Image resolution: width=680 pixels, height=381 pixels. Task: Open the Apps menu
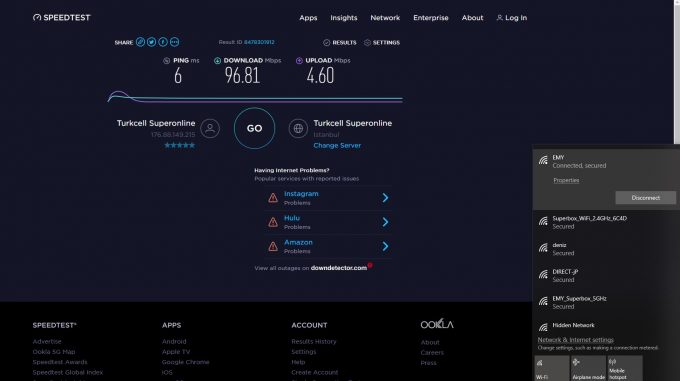[308, 18]
